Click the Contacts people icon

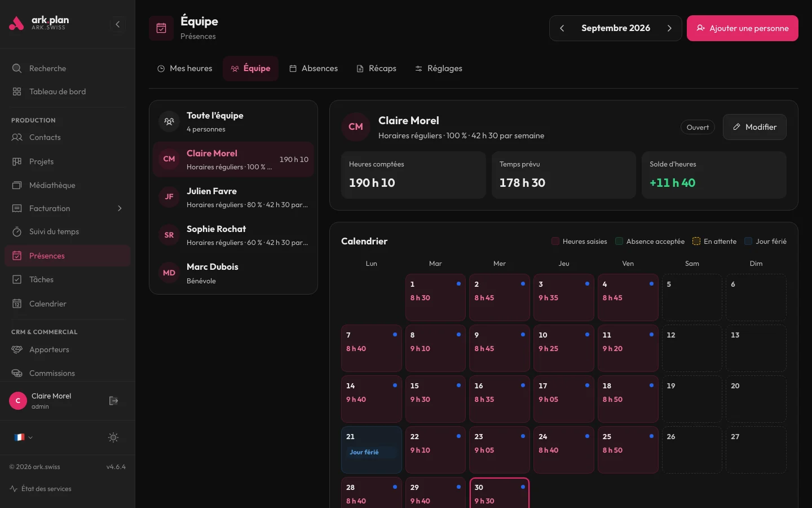(x=17, y=137)
